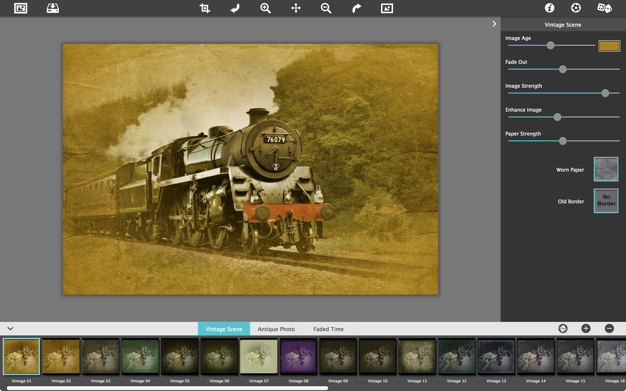Image resolution: width=626 pixels, height=391 pixels.
Task: Click the redo arrow icon
Action: coord(357,8)
